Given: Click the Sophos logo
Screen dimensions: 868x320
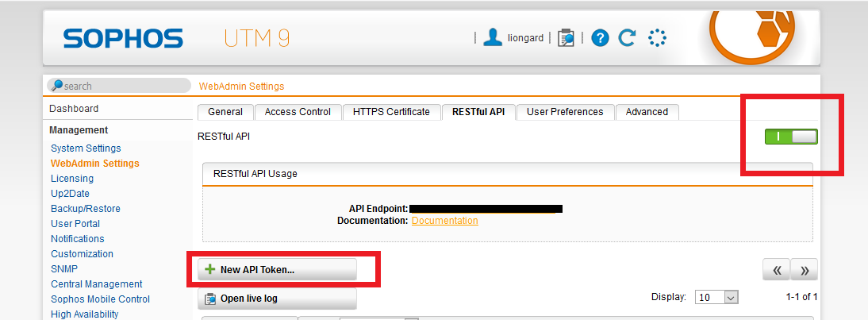Looking at the screenshot, I should (x=123, y=38).
